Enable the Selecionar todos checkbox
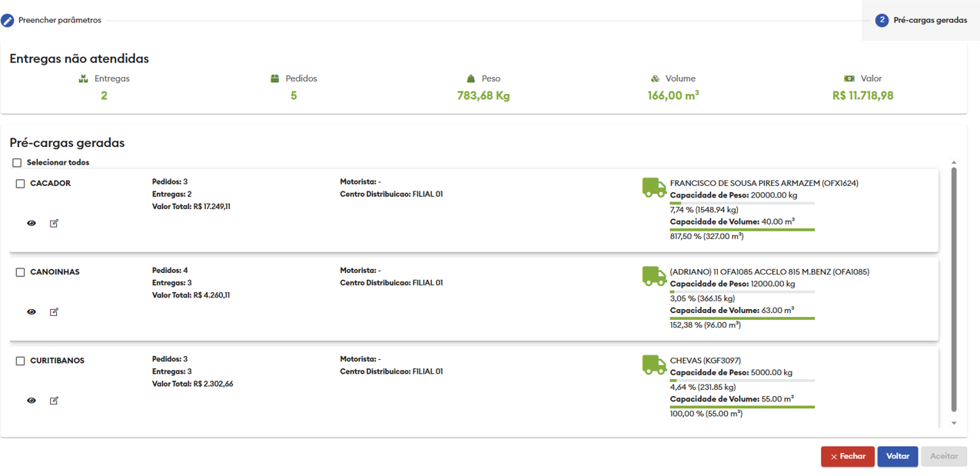This screenshot has width=980, height=476. point(17,163)
